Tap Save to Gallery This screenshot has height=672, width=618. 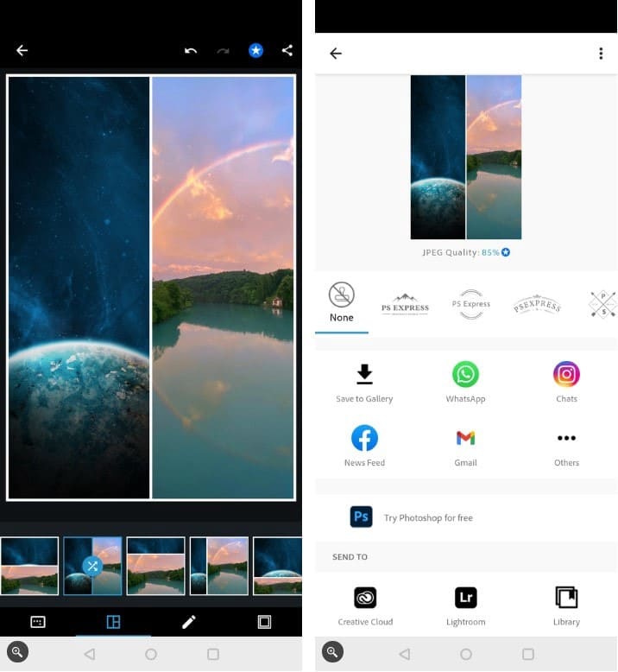coord(364,384)
